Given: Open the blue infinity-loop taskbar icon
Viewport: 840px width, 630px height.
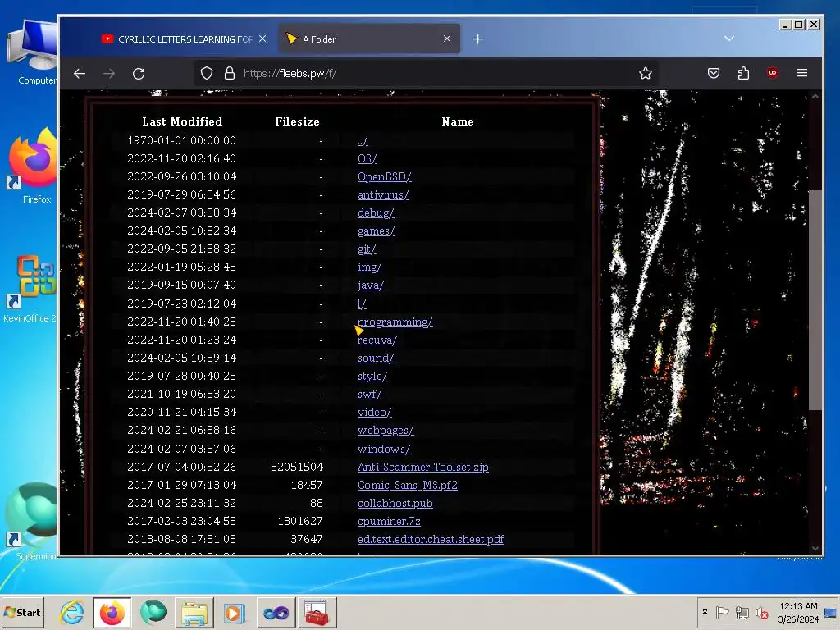Looking at the screenshot, I should pos(276,613).
